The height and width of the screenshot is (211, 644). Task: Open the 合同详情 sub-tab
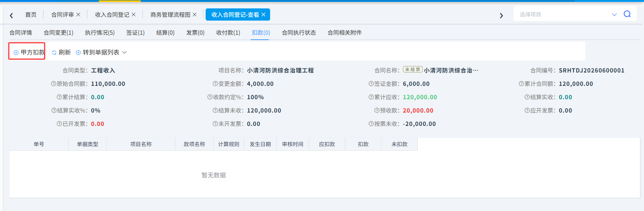[21, 33]
